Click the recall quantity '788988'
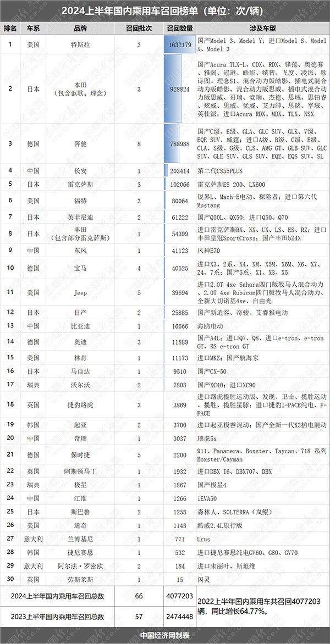The height and width of the screenshot is (644, 330). click(179, 144)
